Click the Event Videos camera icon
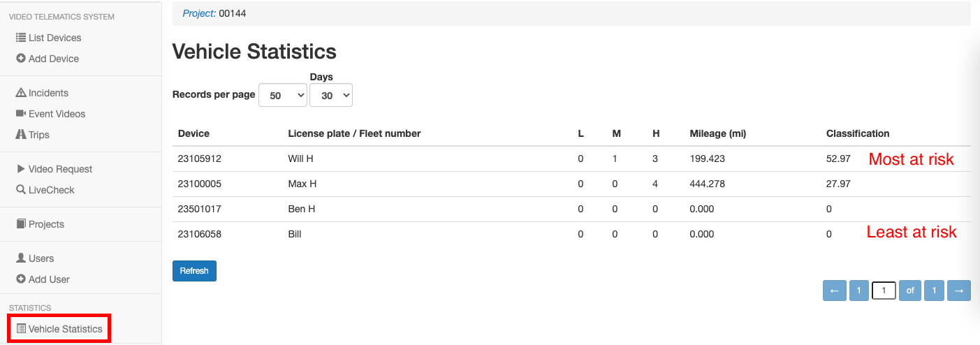980x345 pixels. 21,114
